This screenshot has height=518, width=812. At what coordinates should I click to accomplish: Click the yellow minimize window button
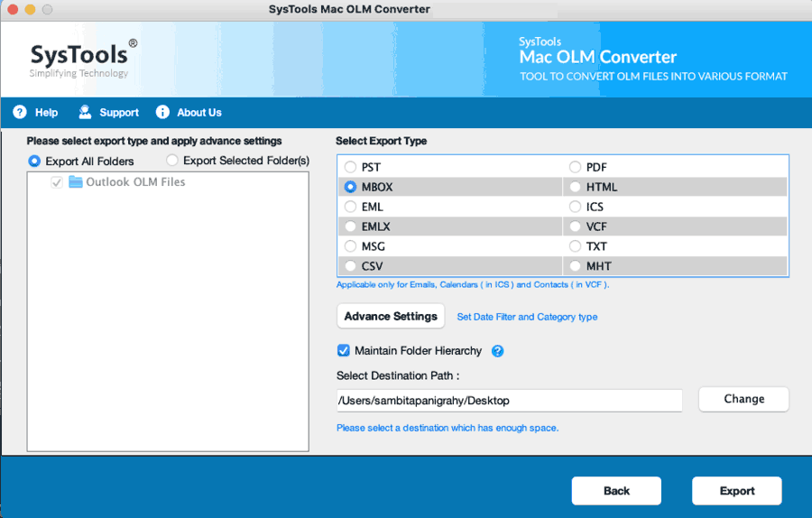tap(30, 9)
